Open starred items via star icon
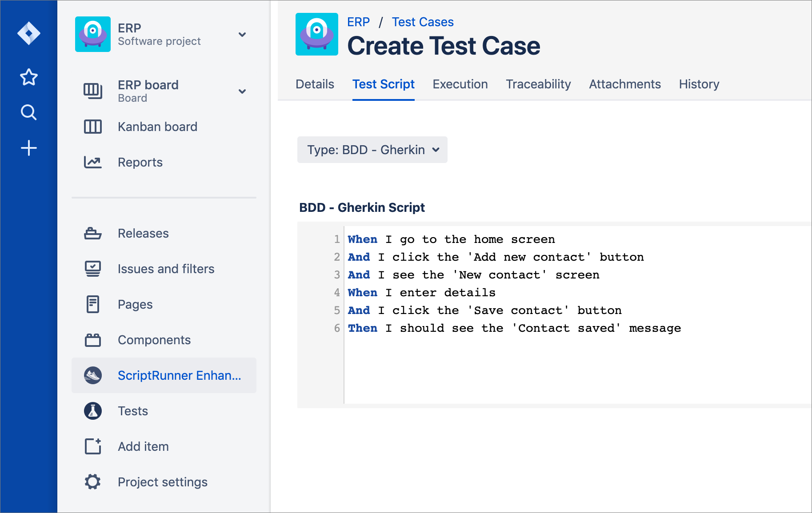 (x=29, y=77)
